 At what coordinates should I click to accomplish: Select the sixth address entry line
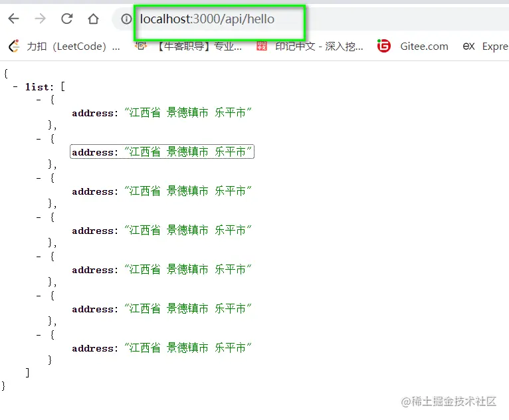point(161,308)
